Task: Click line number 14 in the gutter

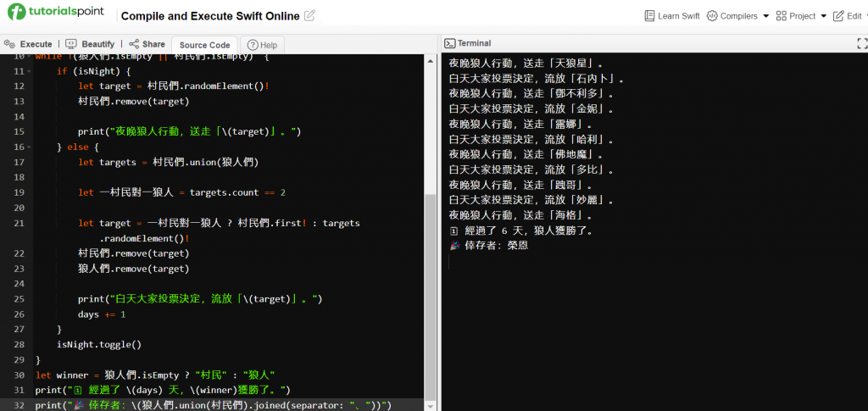Action: coord(19,117)
